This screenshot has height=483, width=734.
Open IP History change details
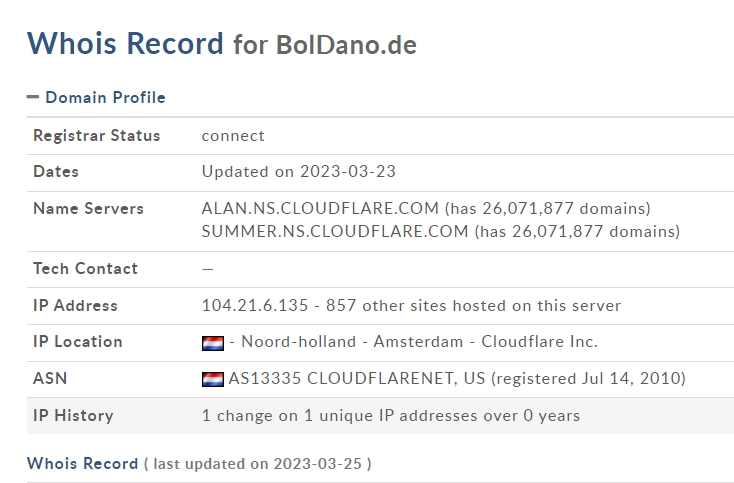(x=391, y=416)
